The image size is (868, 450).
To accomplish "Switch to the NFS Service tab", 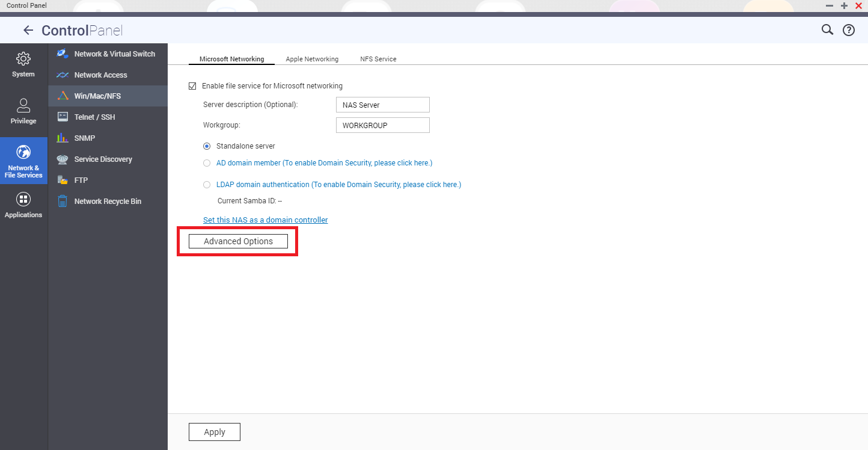I will pyautogui.click(x=378, y=59).
